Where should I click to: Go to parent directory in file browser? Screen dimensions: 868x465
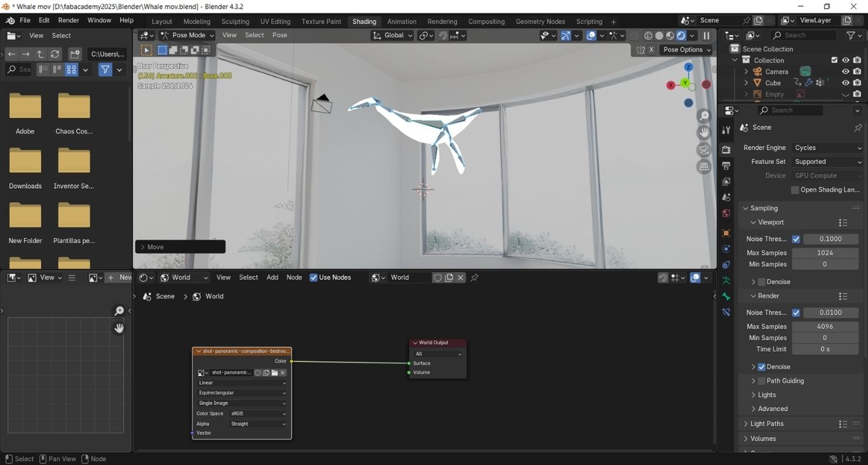40,54
